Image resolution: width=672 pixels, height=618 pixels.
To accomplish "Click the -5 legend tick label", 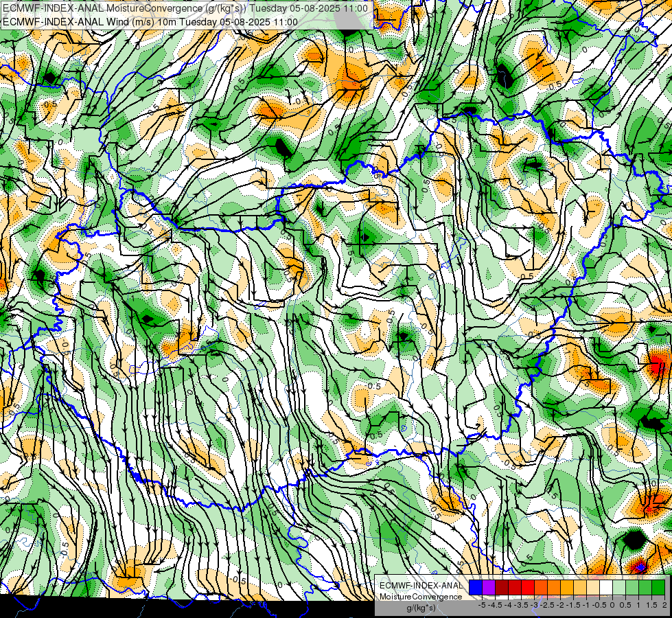I will pos(482,605).
